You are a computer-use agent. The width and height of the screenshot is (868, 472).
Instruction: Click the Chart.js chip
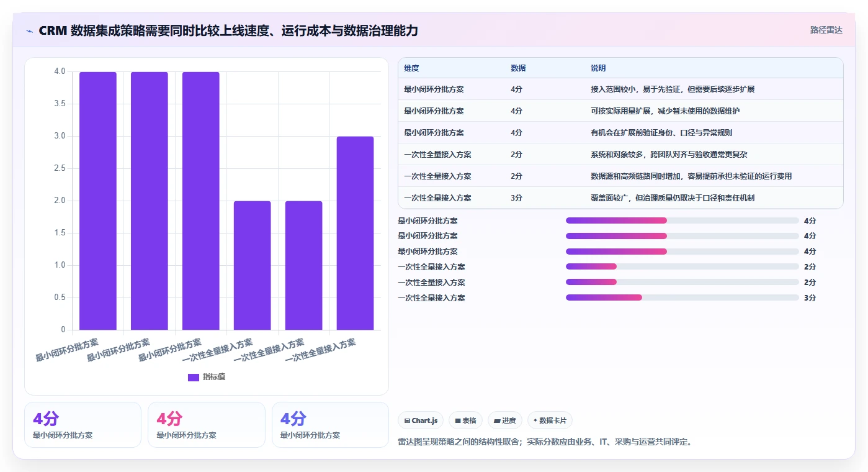[421, 420]
